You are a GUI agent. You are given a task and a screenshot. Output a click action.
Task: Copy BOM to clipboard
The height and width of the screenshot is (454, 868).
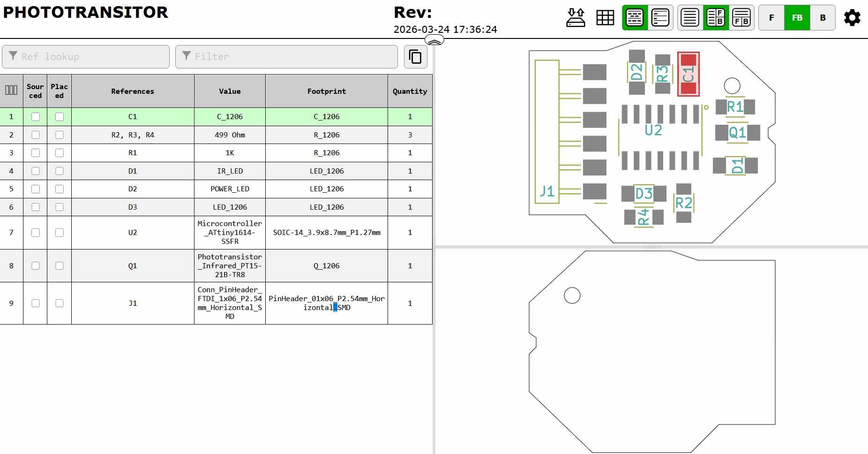[415, 57]
